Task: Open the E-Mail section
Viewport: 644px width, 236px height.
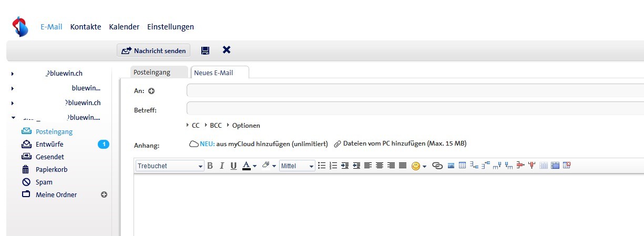Action: coord(52,27)
